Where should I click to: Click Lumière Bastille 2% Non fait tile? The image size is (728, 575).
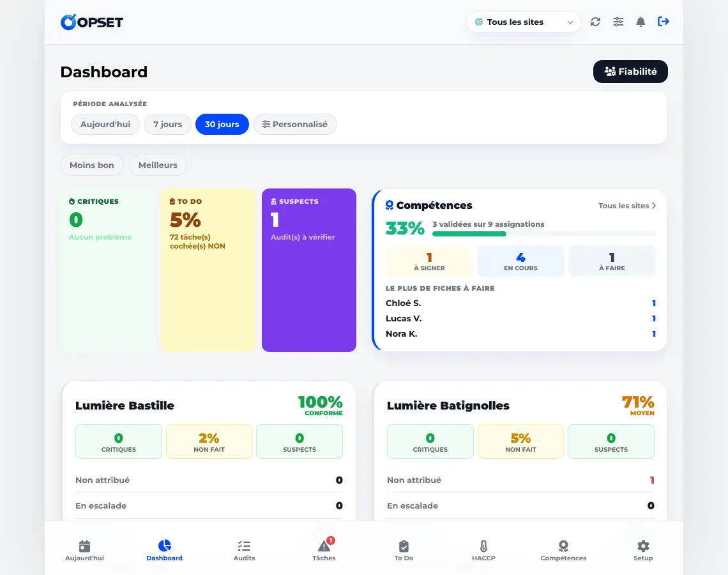209,441
